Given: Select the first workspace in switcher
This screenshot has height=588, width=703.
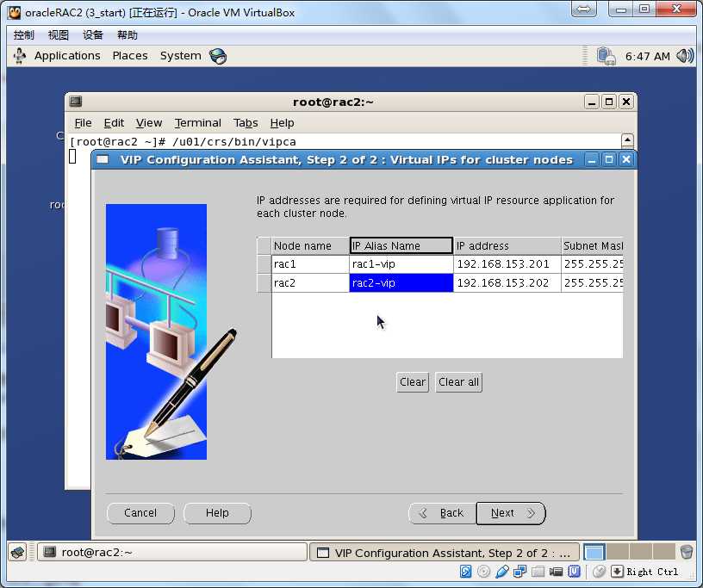Looking at the screenshot, I should click(x=594, y=552).
